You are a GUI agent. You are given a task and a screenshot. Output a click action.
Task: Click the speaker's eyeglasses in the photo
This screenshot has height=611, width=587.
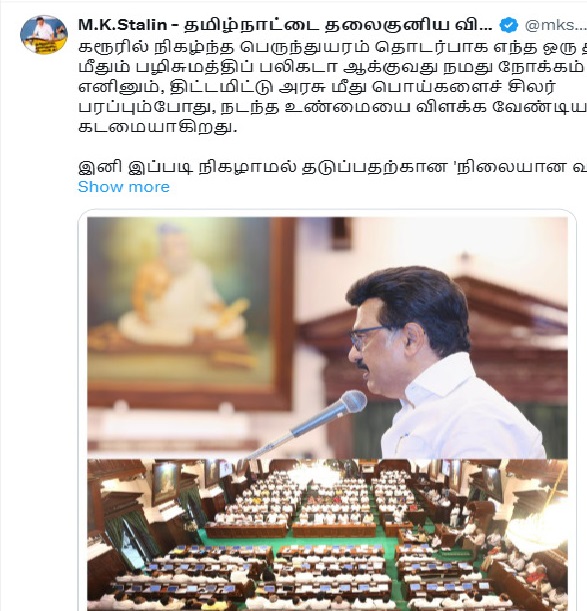(x=366, y=336)
